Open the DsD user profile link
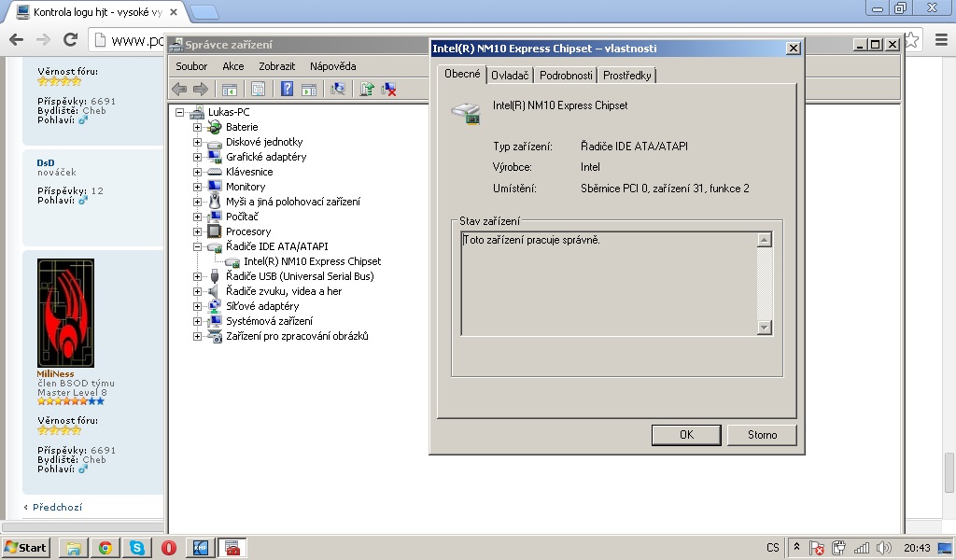The image size is (956, 560). [46, 162]
